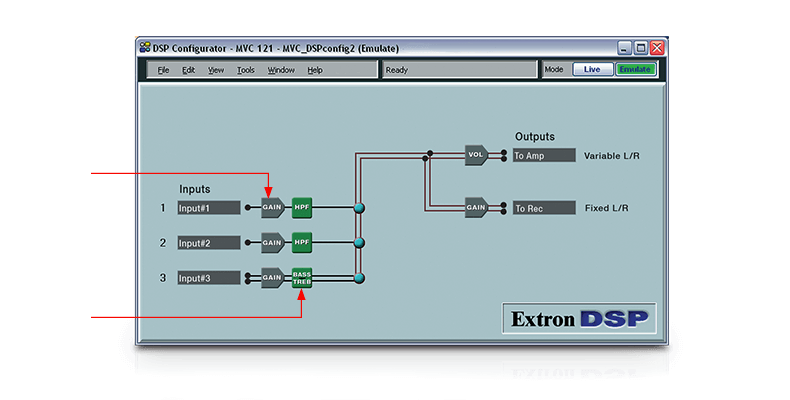
Task: Click the Inputs heading
Action: tap(194, 189)
